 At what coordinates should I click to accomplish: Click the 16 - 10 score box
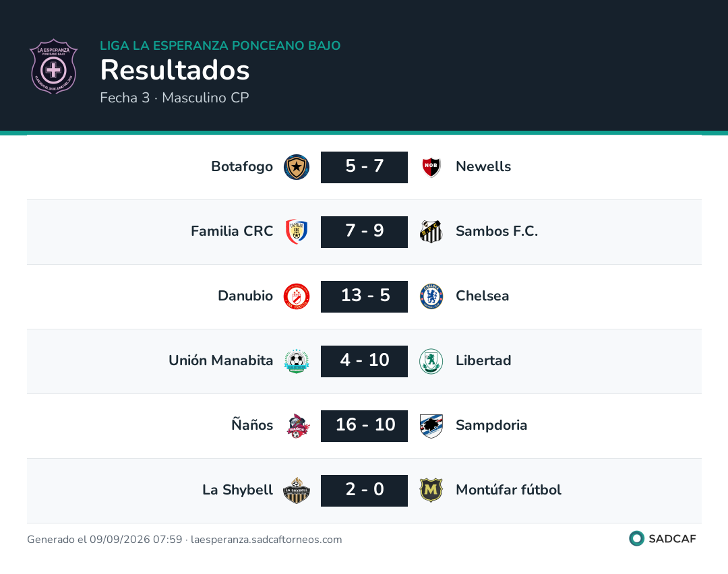364,426
